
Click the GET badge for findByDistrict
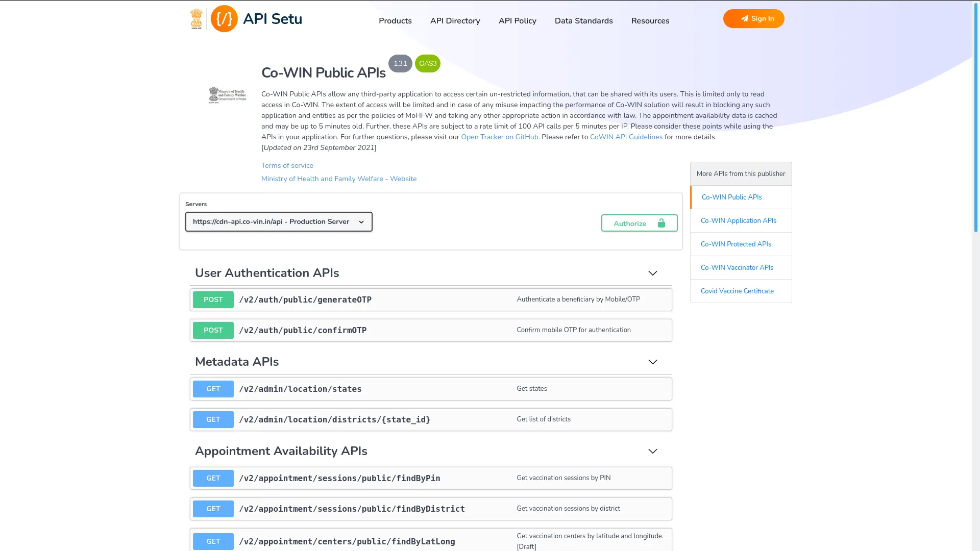[x=213, y=509]
